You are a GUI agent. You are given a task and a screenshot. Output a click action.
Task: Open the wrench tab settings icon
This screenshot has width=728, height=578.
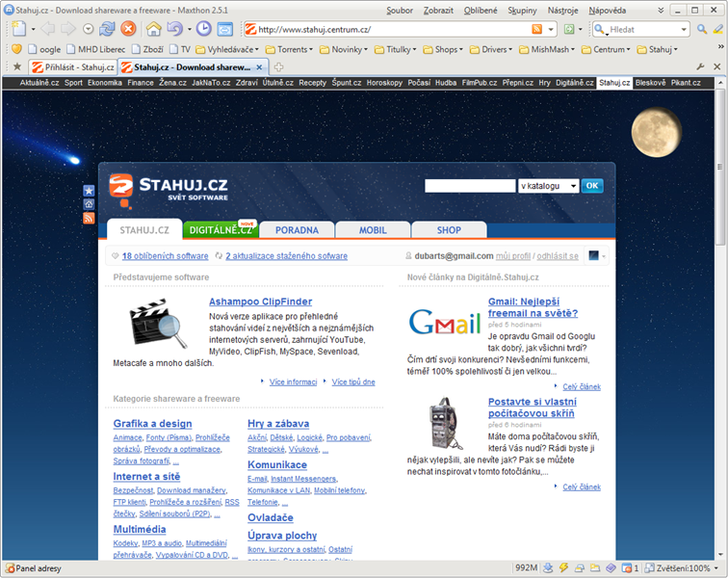tap(701, 66)
